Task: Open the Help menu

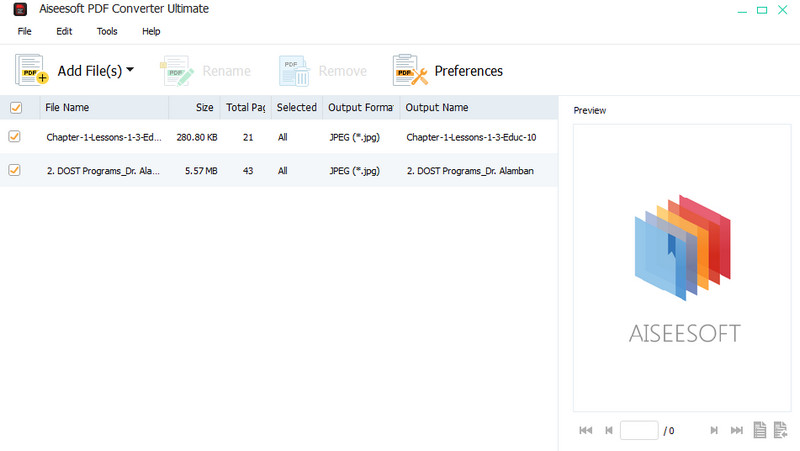Action: click(151, 31)
